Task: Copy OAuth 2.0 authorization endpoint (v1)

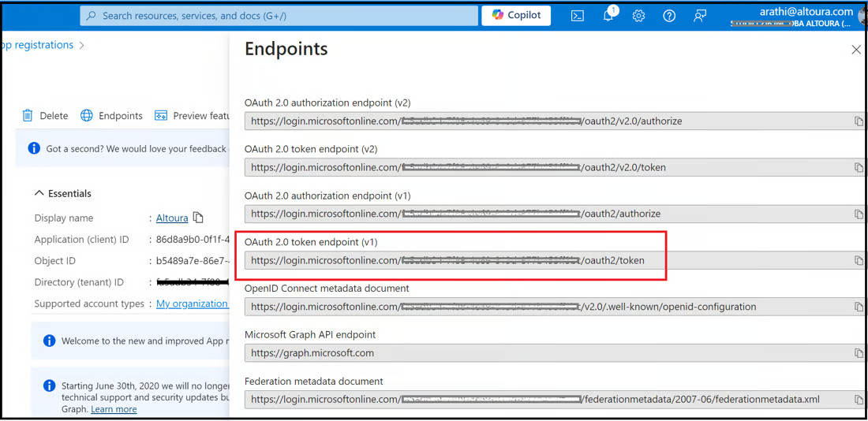Action: (x=859, y=214)
